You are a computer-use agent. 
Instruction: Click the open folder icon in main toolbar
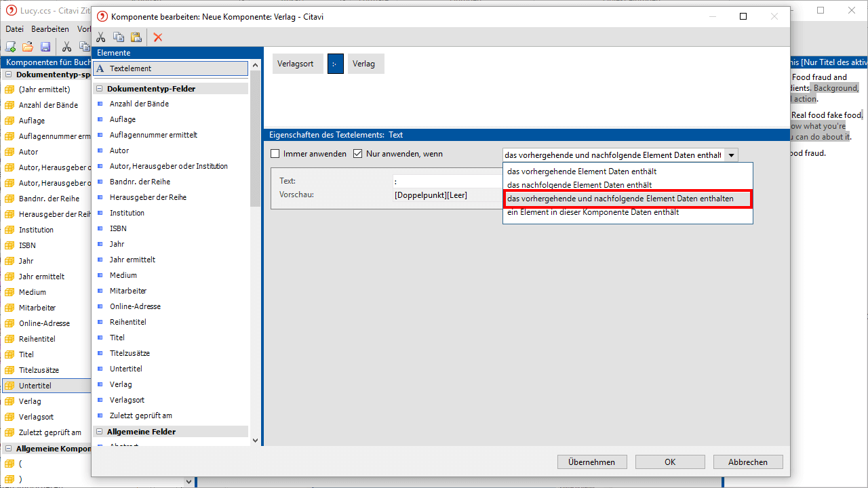(28, 47)
